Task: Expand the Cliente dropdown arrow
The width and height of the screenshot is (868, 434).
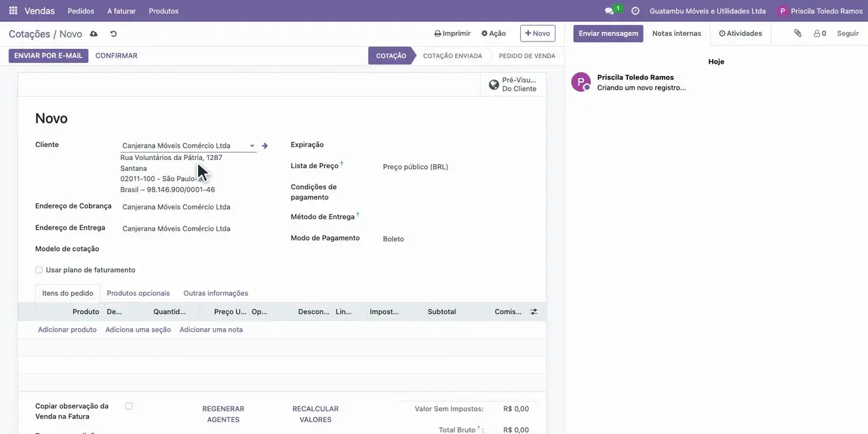Action: click(x=252, y=146)
